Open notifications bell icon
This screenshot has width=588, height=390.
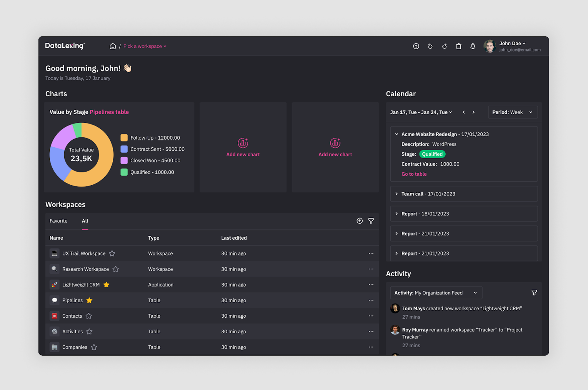click(472, 46)
